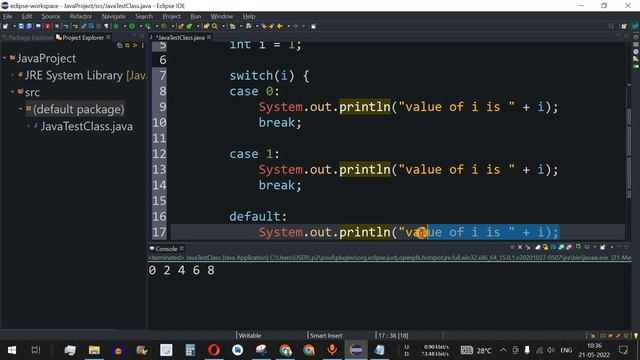Collapse the src folder node
This screenshot has width=640, height=360.
(13, 92)
